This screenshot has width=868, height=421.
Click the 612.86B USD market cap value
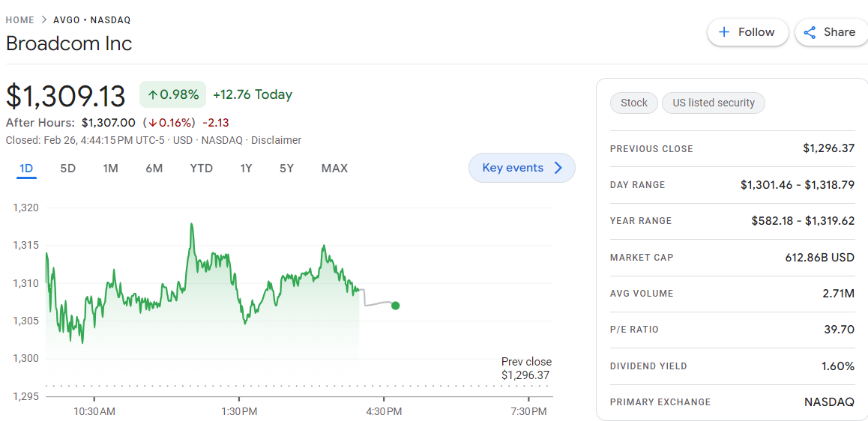coord(820,257)
